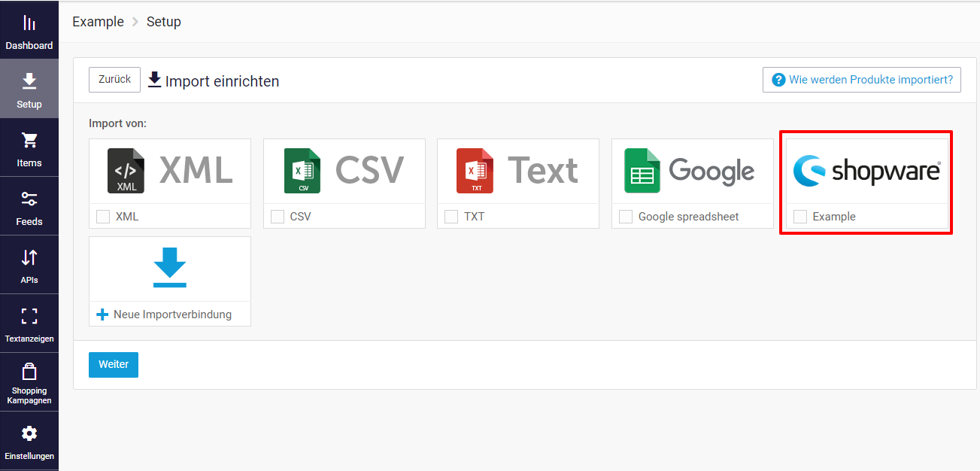
Task: Click the blue Weiter button
Action: (114, 365)
